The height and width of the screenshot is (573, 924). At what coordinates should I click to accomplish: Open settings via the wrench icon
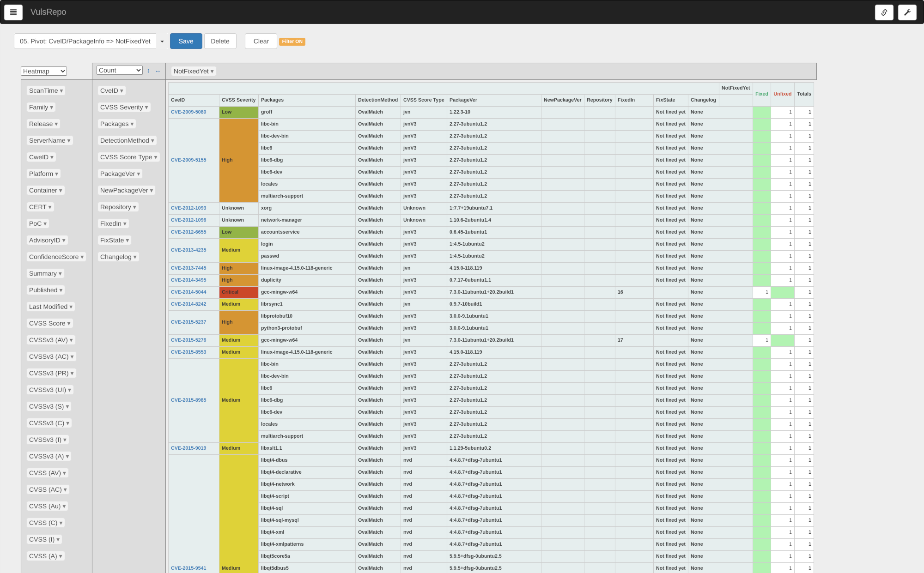[x=907, y=12]
